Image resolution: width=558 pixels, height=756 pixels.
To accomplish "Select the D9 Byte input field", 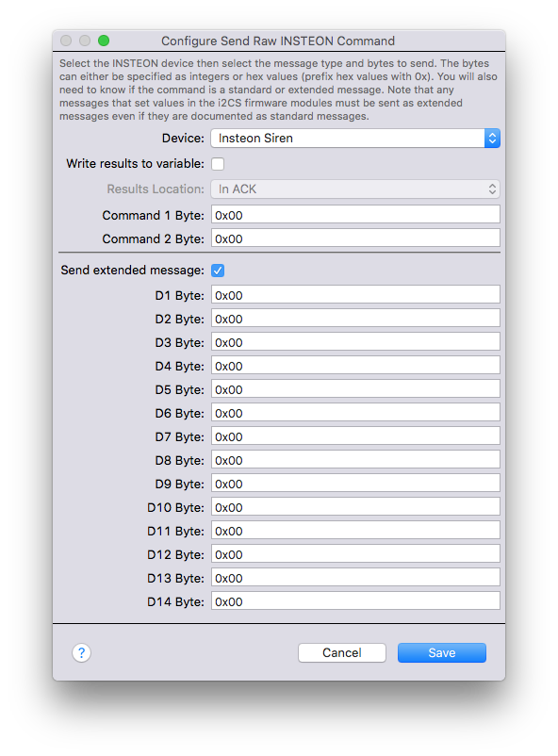I will click(355, 484).
